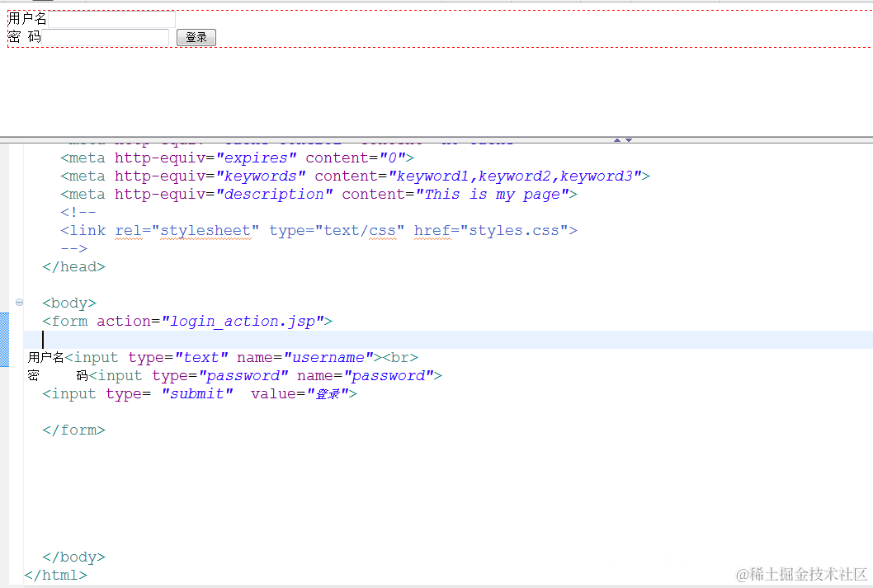Click the 登录 submit button in preview
The height and width of the screenshot is (588, 873).
[x=196, y=37]
